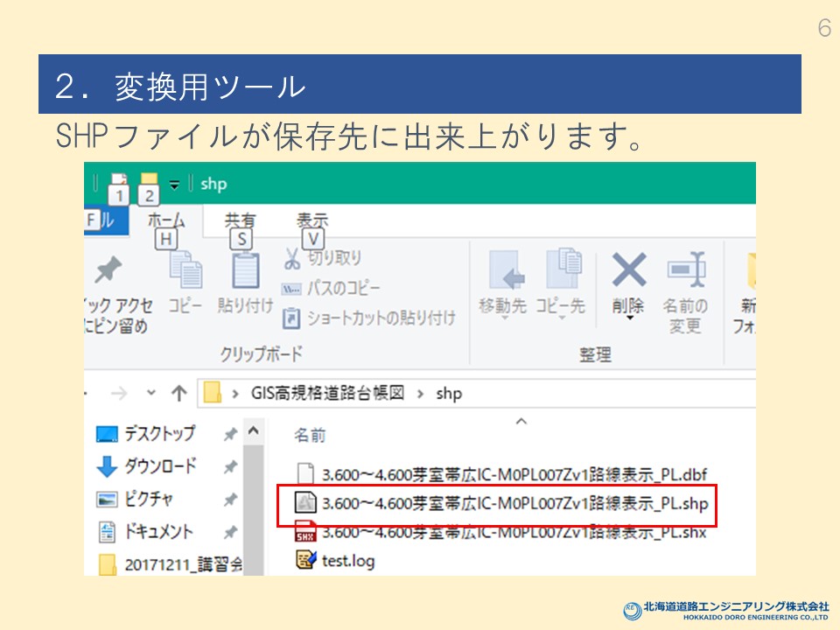The width and height of the screenshot is (840, 630).
Task: Click Copy Path (パスのコピー) icon
Action: 291,288
